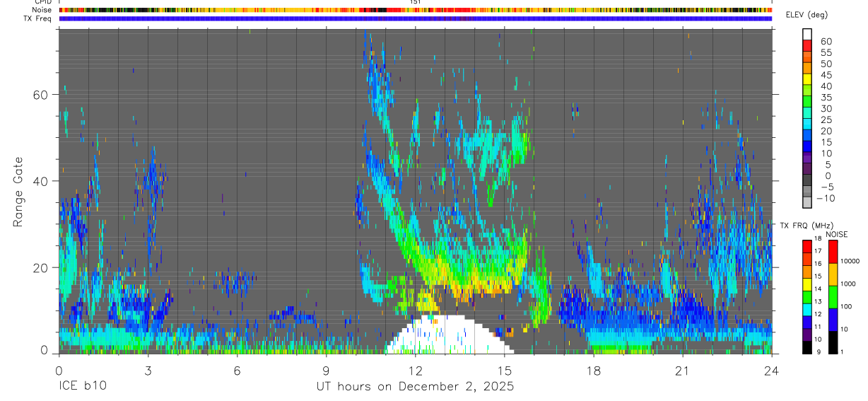868x401 pixels.
Task: Select the yellow 1000–10000 NOISE swatch
Action: click(x=833, y=274)
